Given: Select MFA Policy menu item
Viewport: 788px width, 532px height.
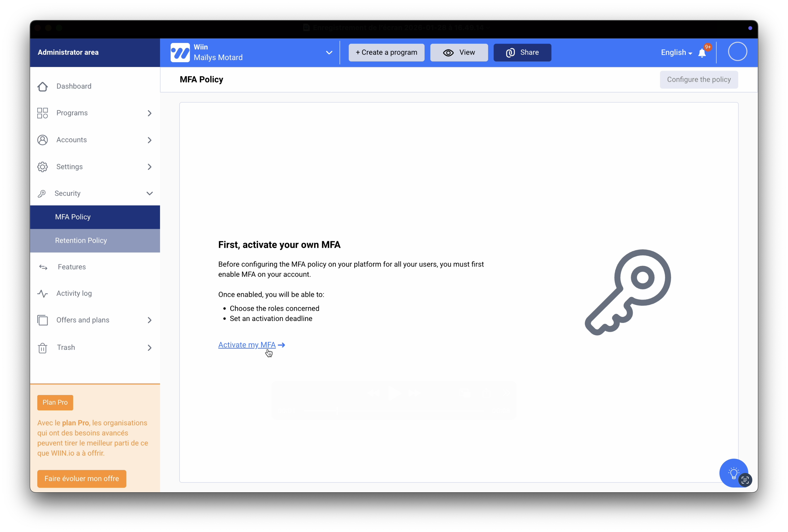Looking at the screenshot, I should pyautogui.click(x=73, y=217).
